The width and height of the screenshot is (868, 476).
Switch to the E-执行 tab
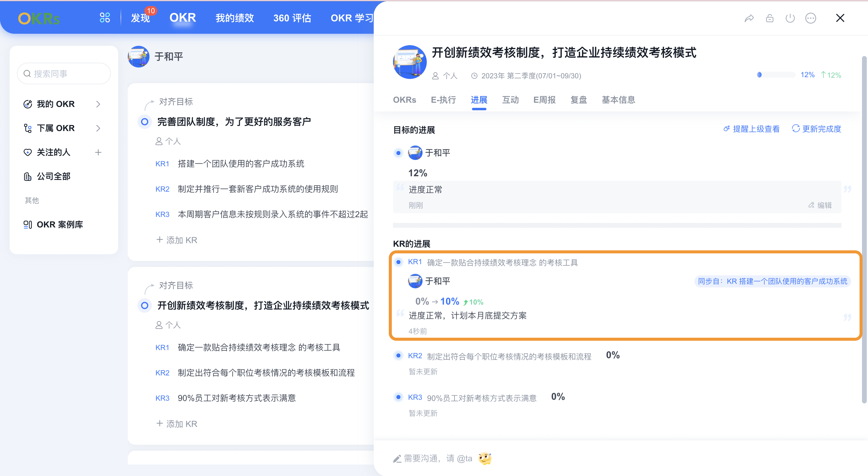tap(443, 100)
